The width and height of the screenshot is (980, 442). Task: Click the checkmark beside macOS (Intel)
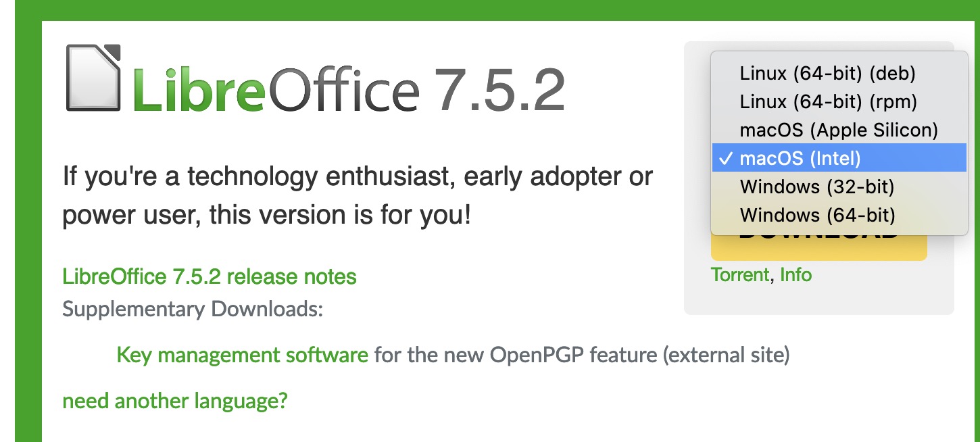(x=725, y=158)
